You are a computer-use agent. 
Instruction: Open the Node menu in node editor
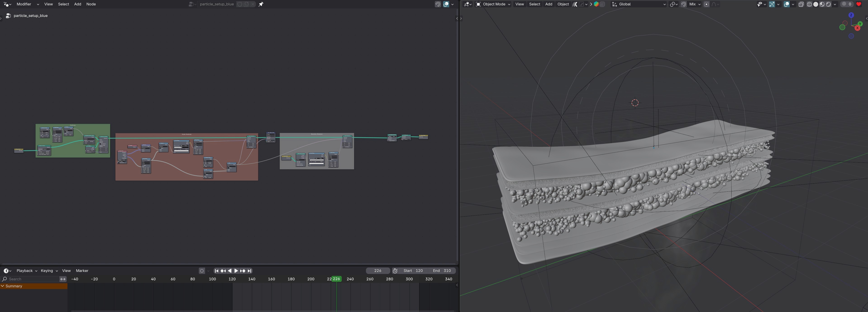[91, 4]
